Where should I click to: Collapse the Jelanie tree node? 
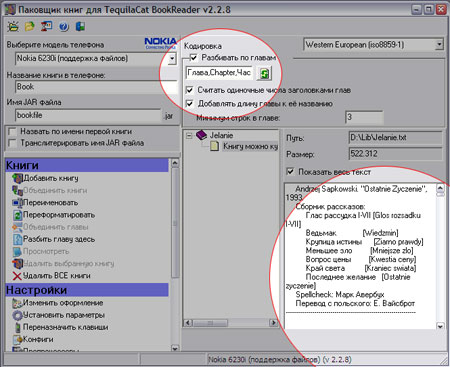pyautogui.click(x=189, y=136)
